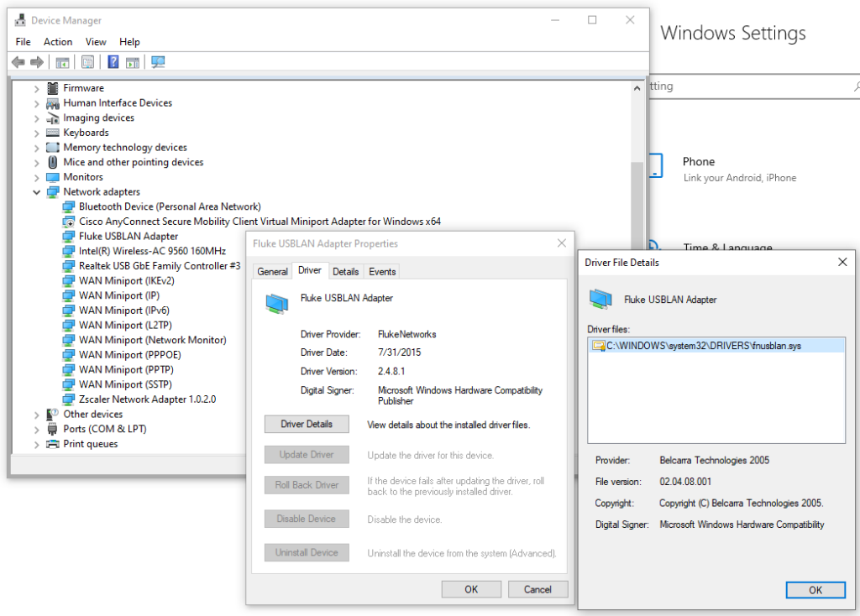Image resolution: width=860 pixels, height=616 pixels.
Task: Click the Keyboards device category icon
Action: (x=53, y=133)
